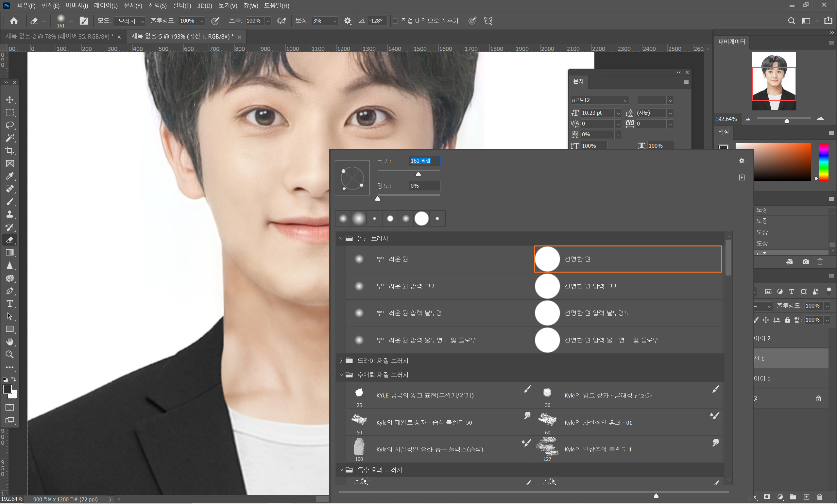The width and height of the screenshot is (837, 504).
Task: Select the Crop tool
Action: [x=10, y=151]
